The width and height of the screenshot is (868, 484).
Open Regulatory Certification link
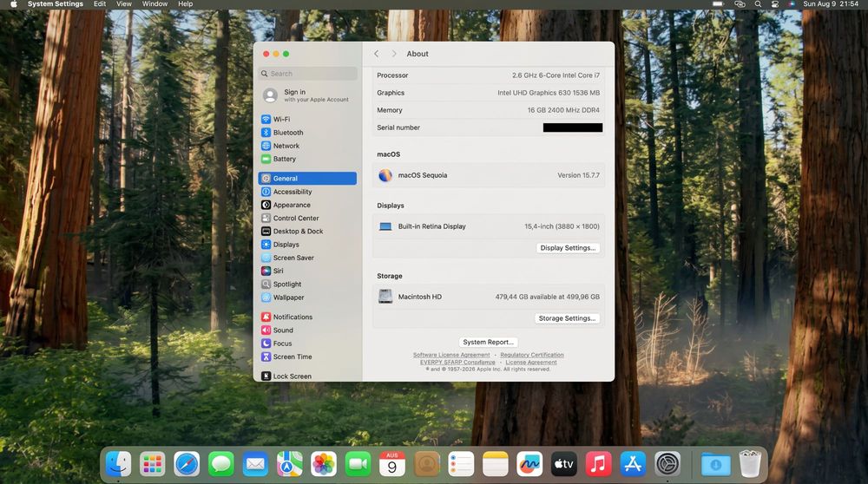[x=532, y=355]
